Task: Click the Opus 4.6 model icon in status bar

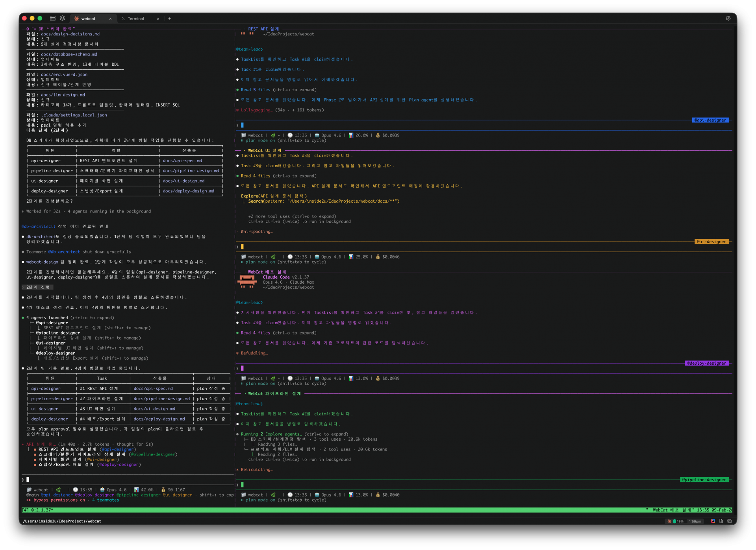Action: pyautogui.click(x=102, y=489)
